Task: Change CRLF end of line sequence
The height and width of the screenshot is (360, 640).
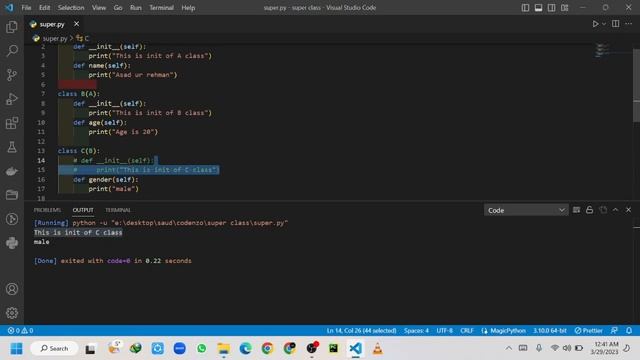Action: pyautogui.click(x=467, y=330)
